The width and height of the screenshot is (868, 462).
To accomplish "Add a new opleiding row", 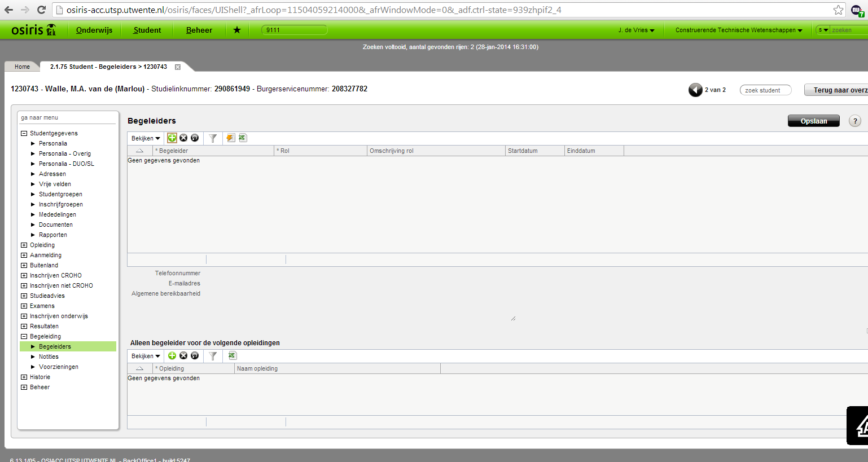I will click(x=172, y=355).
